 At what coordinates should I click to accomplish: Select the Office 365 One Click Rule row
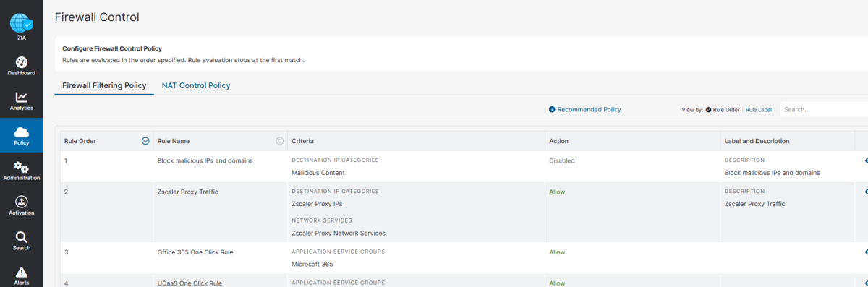pyautogui.click(x=463, y=258)
